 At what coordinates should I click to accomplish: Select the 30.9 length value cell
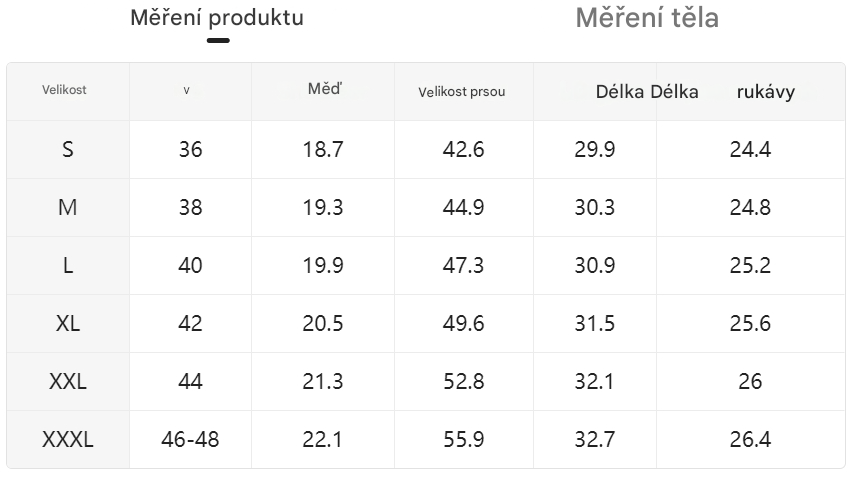[x=595, y=266]
